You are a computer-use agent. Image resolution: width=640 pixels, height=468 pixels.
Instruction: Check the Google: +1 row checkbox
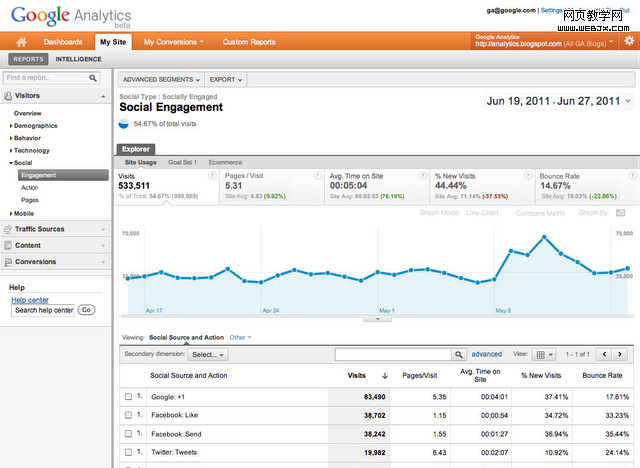tap(128, 397)
